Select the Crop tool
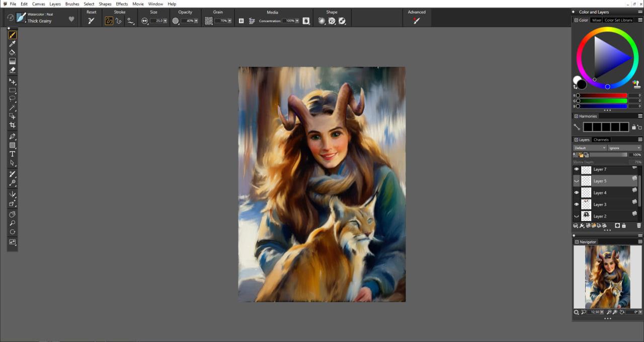The width and height of the screenshot is (644, 342). (x=13, y=125)
